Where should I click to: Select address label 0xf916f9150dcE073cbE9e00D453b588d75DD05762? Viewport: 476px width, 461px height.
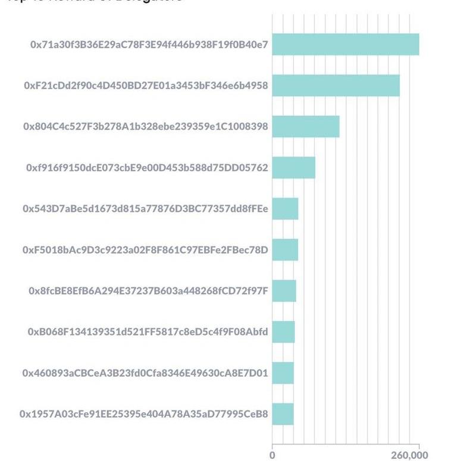(x=147, y=168)
